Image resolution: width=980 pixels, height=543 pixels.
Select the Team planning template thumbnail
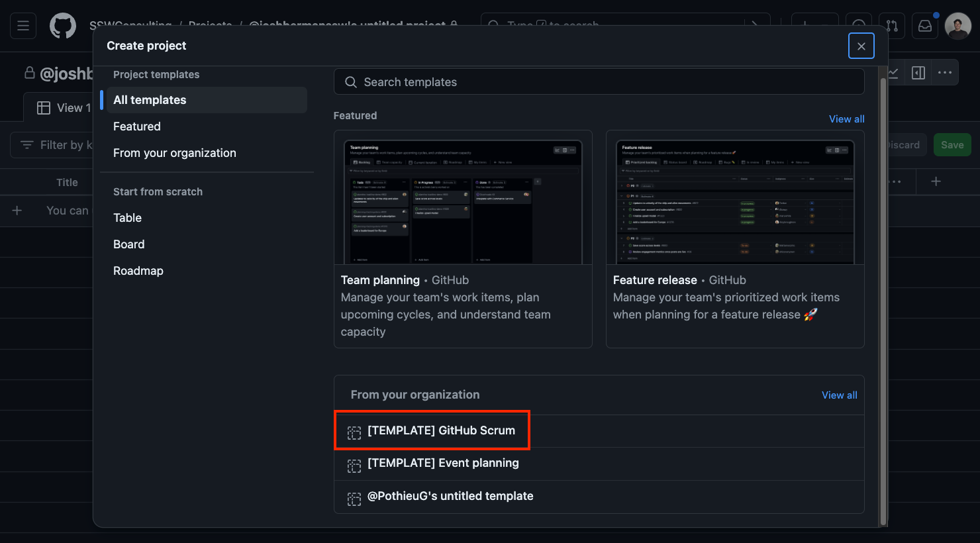(463, 201)
